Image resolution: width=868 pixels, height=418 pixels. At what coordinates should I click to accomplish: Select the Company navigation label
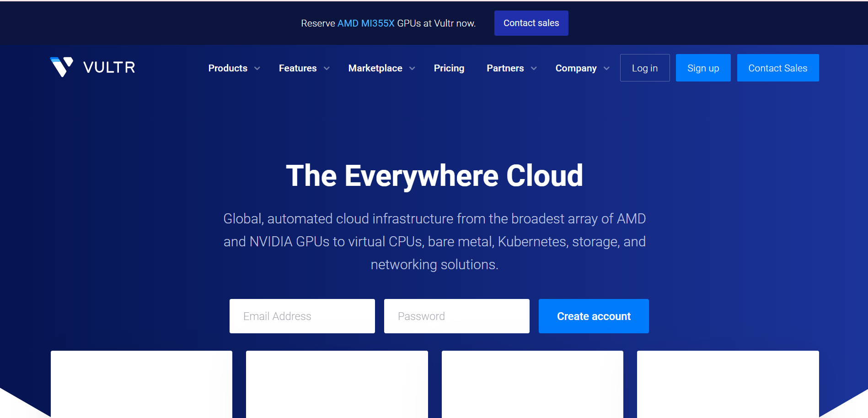(x=576, y=68)
